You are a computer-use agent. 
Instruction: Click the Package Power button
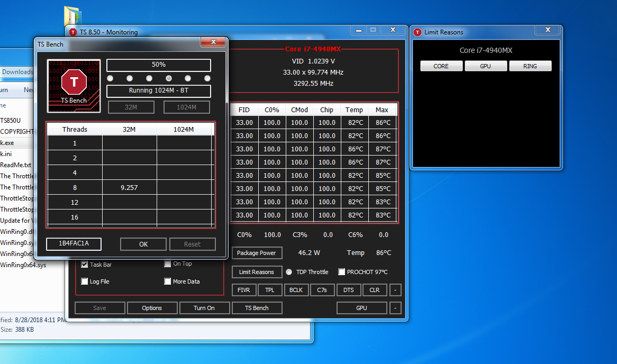257,253
